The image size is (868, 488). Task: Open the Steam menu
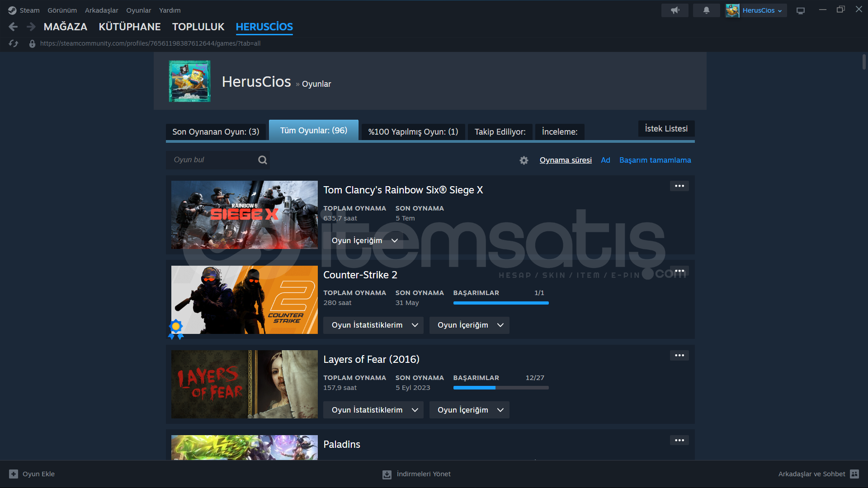tap(29, 10)
